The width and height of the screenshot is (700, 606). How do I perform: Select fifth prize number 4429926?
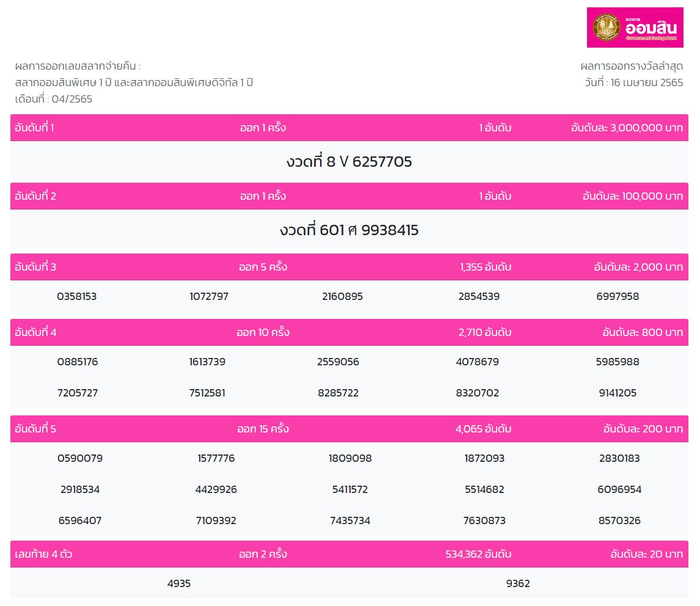(x=216, y=489)
